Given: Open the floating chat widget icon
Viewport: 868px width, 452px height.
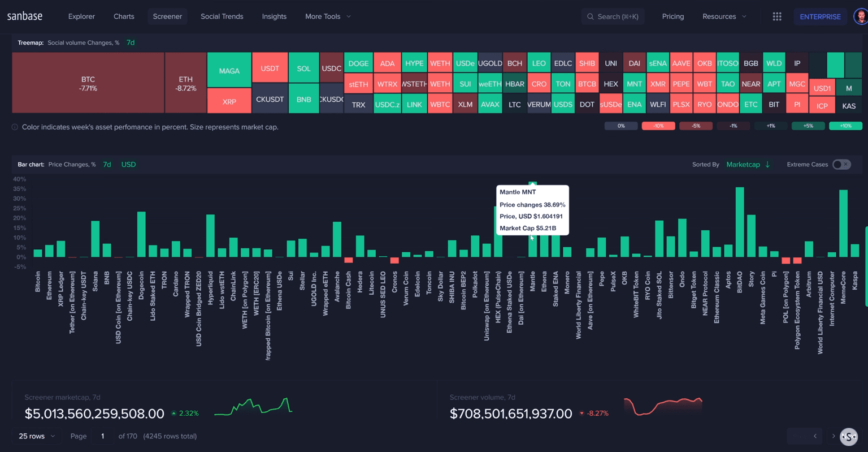Looking at the screenshot, I should point(848,436).
